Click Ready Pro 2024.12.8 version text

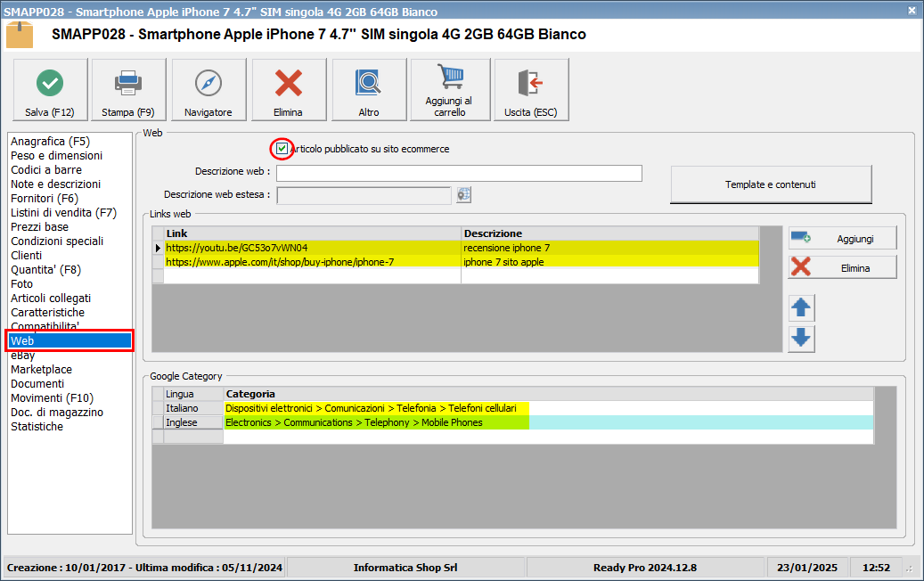[x=645, y=568]
